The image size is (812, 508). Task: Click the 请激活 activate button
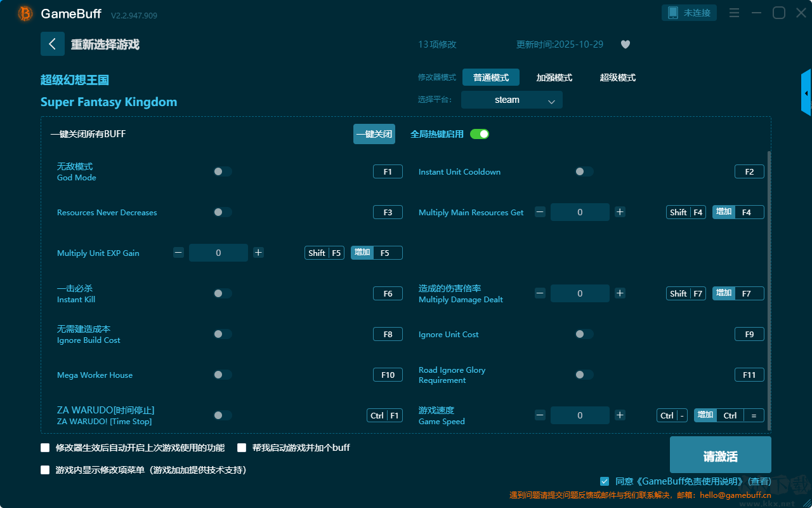(x=720, y=455)
